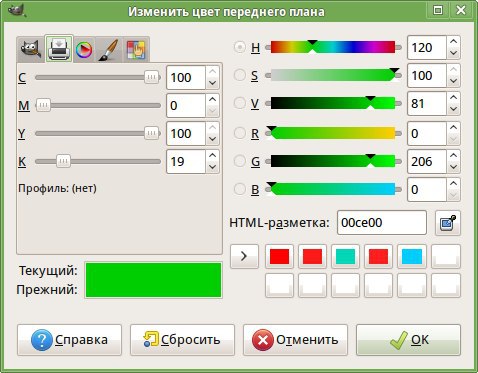Increase the G green value with up arrow
The height and width of the screenshot is (373, 478).
click(x=453, y=156)
